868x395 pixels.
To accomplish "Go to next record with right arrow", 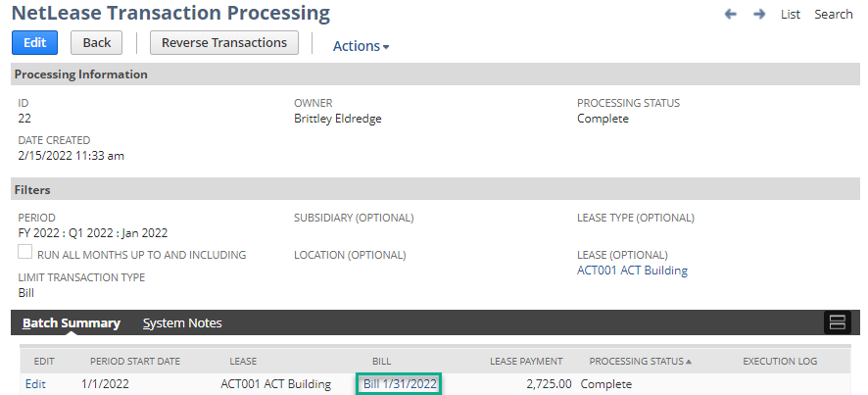I will [x=759, y=15].
